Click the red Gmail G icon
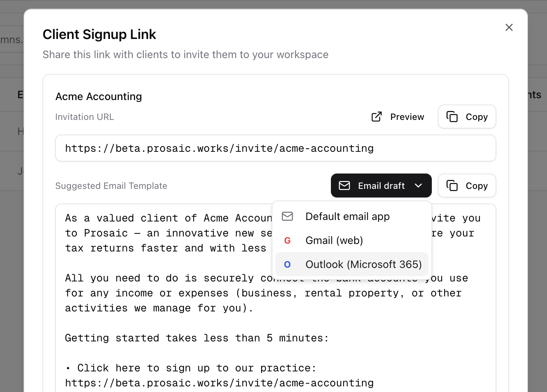This screenshot has width=547, height=392. coord(287,241)
